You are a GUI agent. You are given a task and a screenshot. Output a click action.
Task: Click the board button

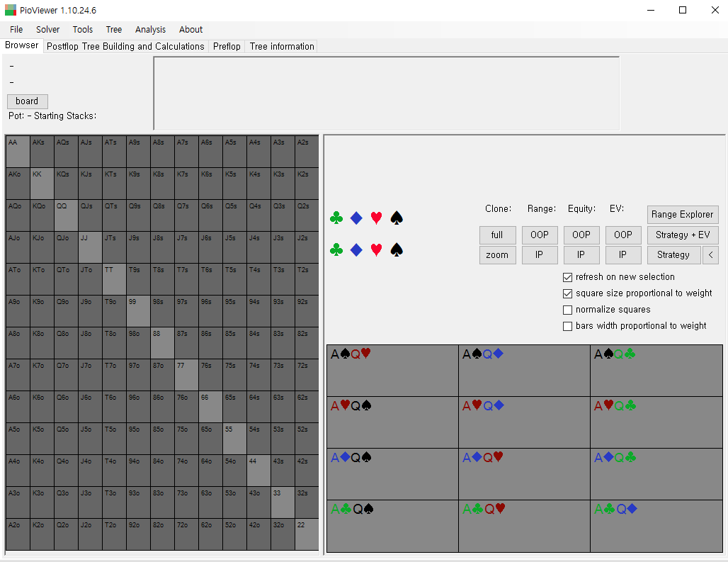[x=28, y=101]
